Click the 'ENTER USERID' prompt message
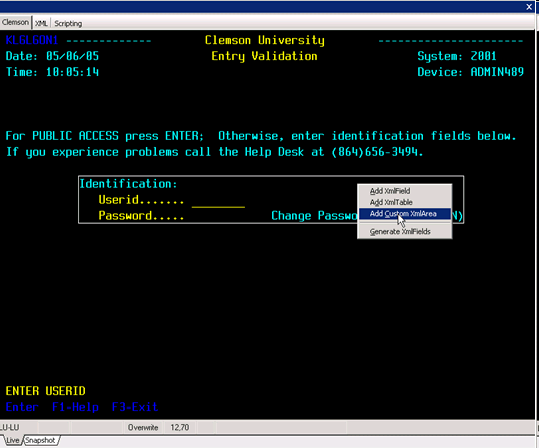Image resolution: width=539 pixels, height=448 pixels. [x=45, y=391]
